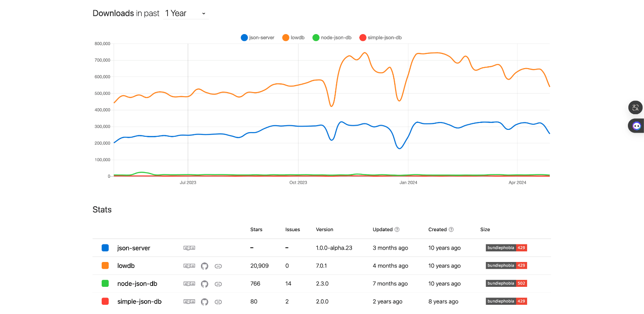Open the node-json-db package link

[137, 284]
